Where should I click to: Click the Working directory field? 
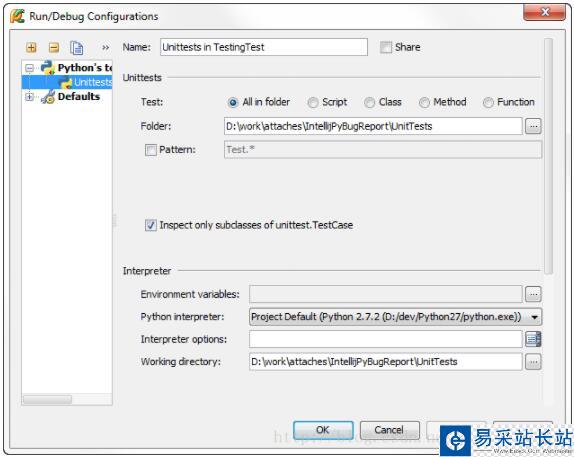tap(386, 362)
